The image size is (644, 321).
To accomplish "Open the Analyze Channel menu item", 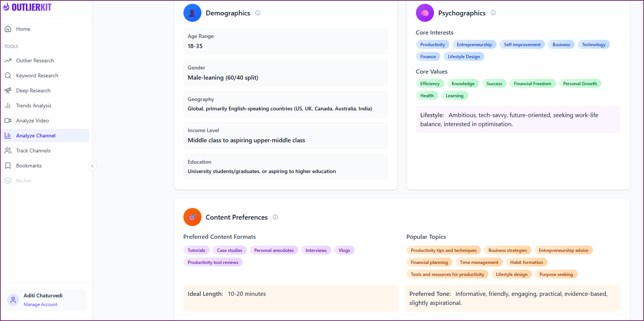I will coord(36,136).
